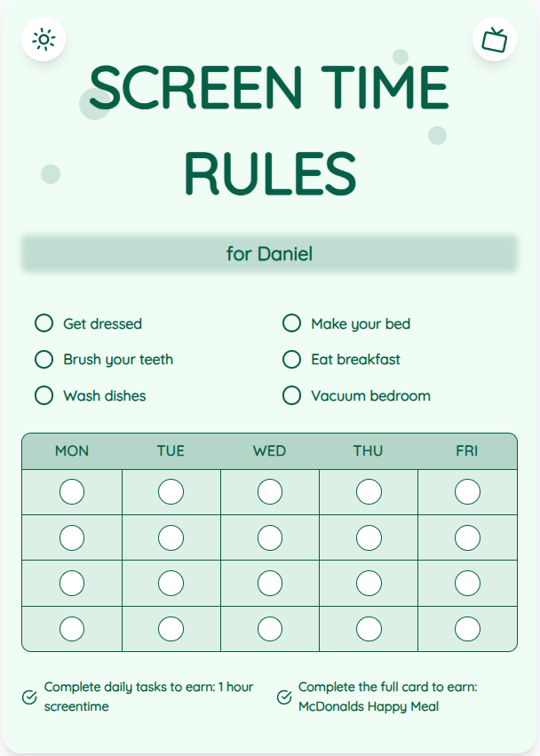Screen dimensions: 540x756
Task: Click the 1 hour screentime reward text
Action: 148,696
